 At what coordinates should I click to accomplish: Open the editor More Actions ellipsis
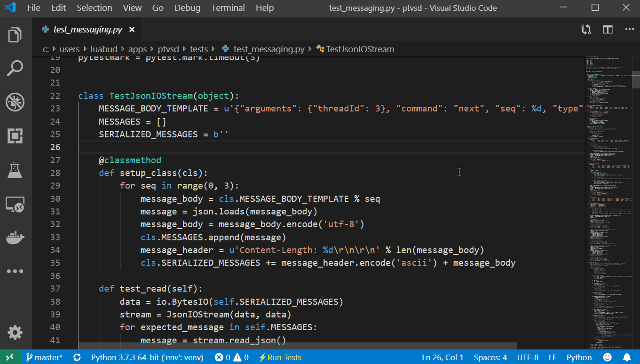click(630, 30)
